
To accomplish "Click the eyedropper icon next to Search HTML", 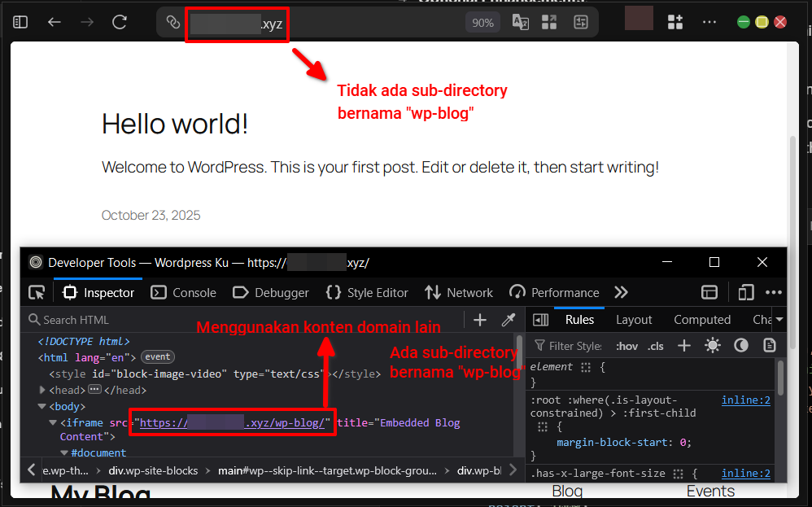I will (x=506, y=319).
